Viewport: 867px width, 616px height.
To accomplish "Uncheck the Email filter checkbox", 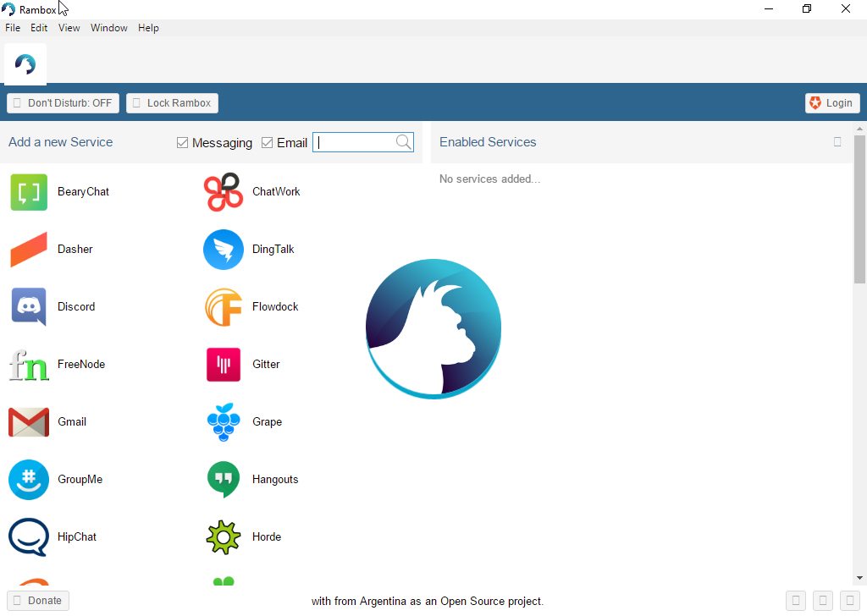I will [x=268, y=143].
